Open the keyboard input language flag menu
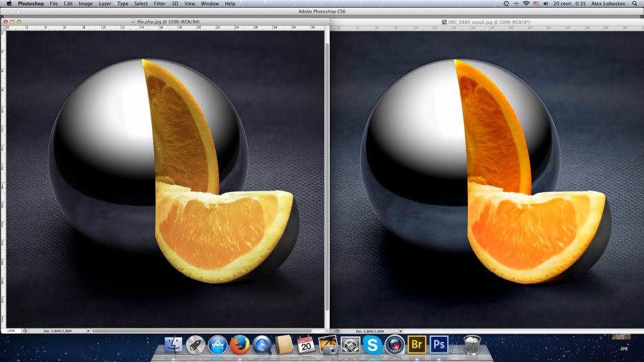 click(536, 4)
